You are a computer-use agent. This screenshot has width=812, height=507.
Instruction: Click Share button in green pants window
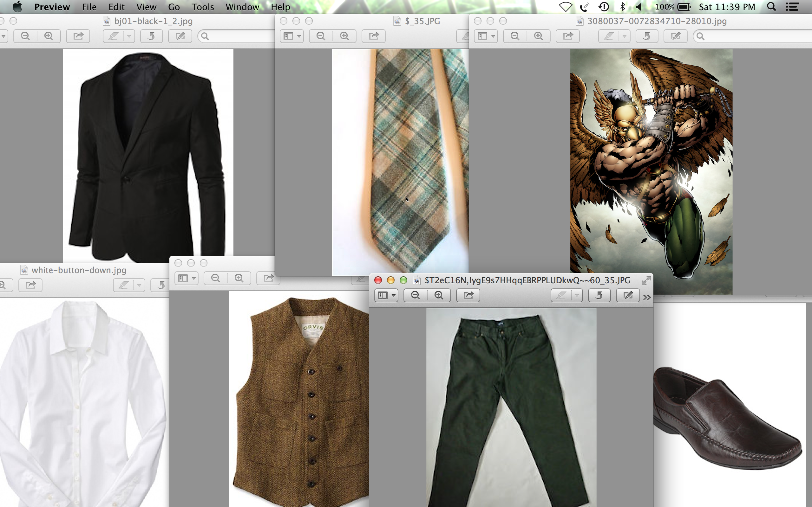[468, 295]
